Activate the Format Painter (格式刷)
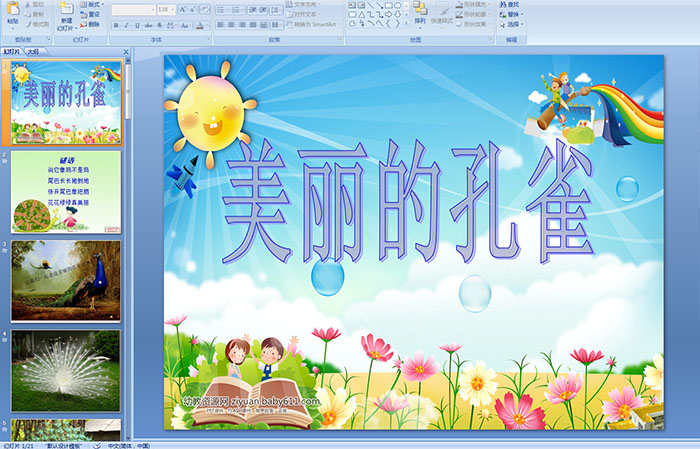The width and height of the screenshot is (700, 449). [x=37, y=24]
